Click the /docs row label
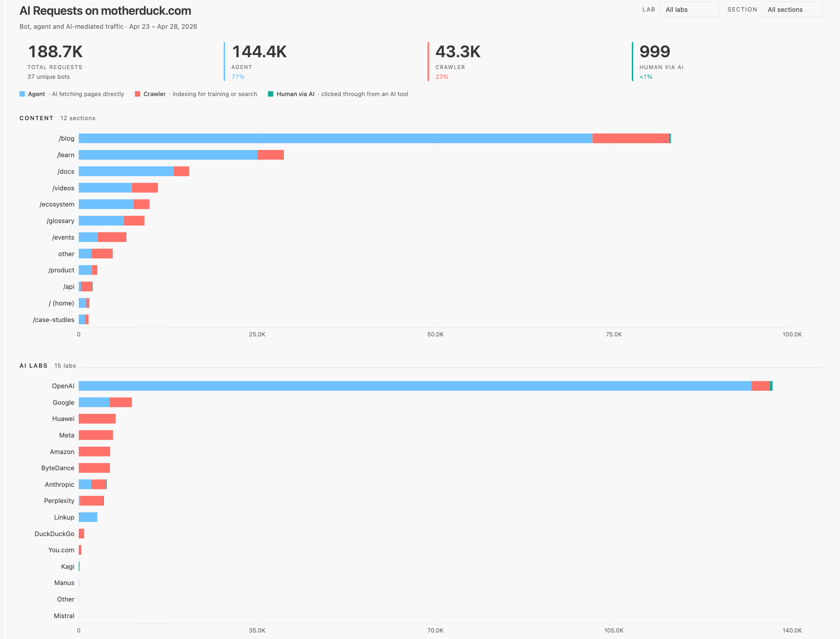Viewport: 840px width, 639px height. (66, 172)
